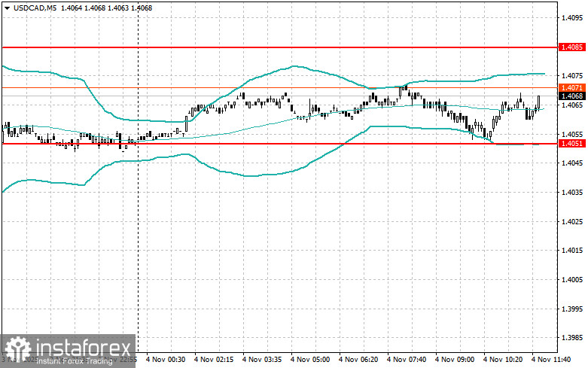Select the 4 Nov 03:35 time label
The width and height of the screenshot is (588, 368).
[262, 360]
